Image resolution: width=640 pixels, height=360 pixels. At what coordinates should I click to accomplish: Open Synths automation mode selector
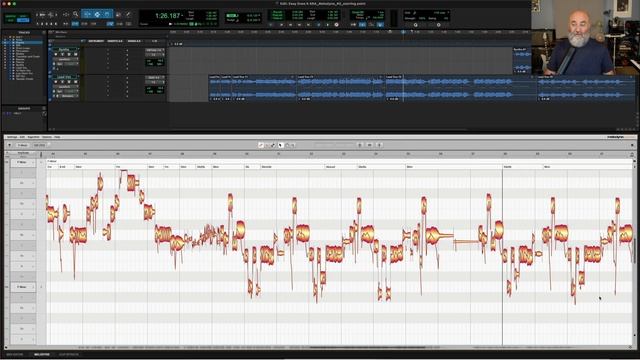pos(70,64)
